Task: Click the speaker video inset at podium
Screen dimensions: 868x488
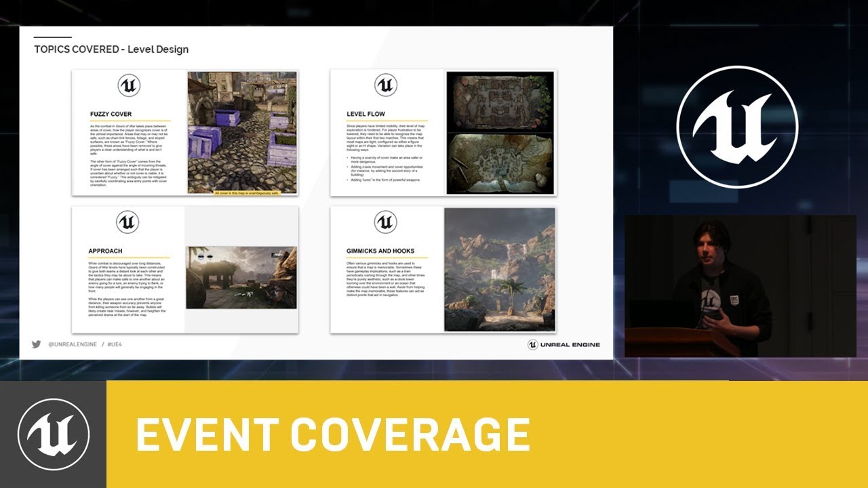Action: [740, 286]
